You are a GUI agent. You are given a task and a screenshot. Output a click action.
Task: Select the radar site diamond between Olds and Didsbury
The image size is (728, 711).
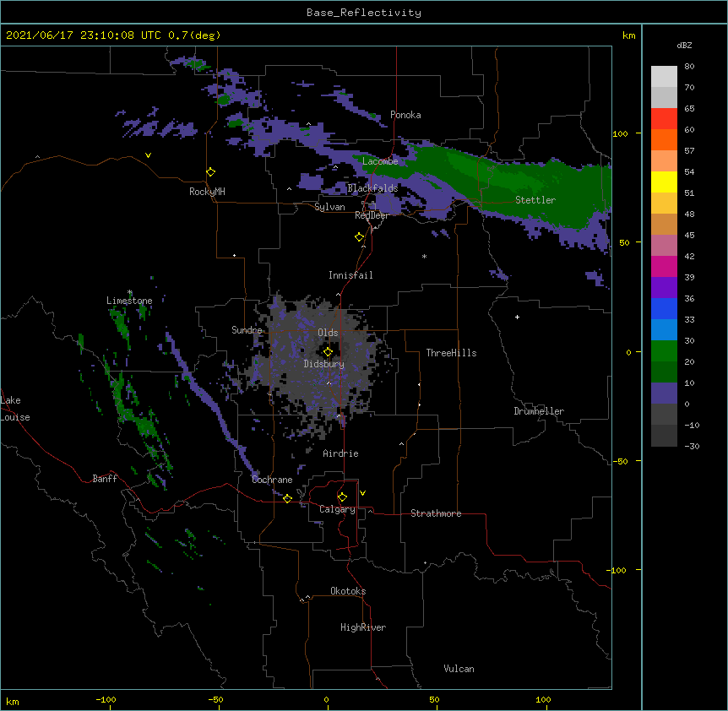tap(328, 352)
